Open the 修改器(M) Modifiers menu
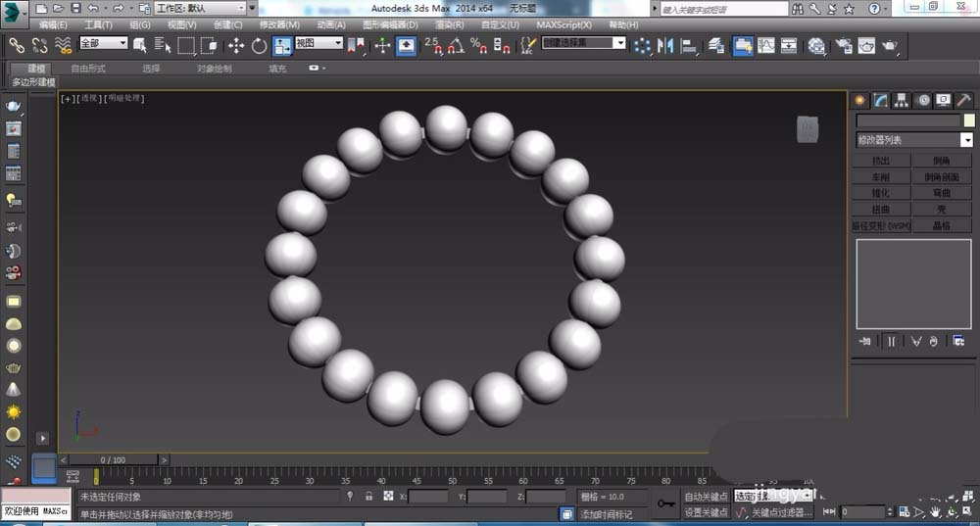980x526 pixels. coord(279,24)
